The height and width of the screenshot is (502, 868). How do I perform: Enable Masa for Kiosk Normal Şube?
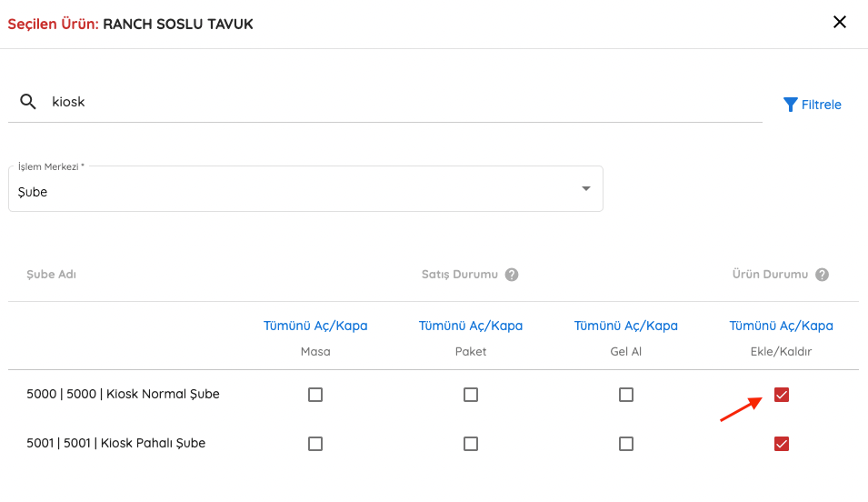[315, 395]
